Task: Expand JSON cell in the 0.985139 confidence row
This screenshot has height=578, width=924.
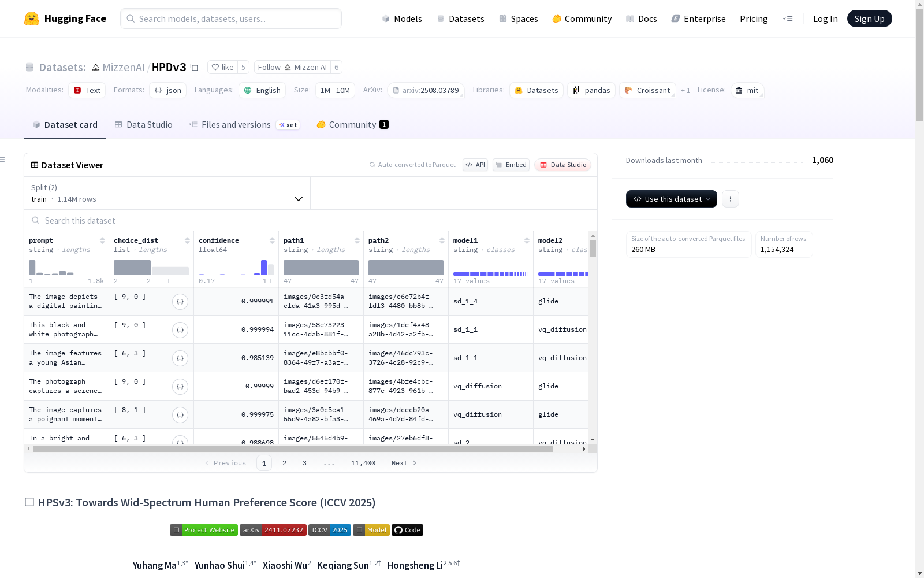Action: pyautogui.click(x=180, y=358)
